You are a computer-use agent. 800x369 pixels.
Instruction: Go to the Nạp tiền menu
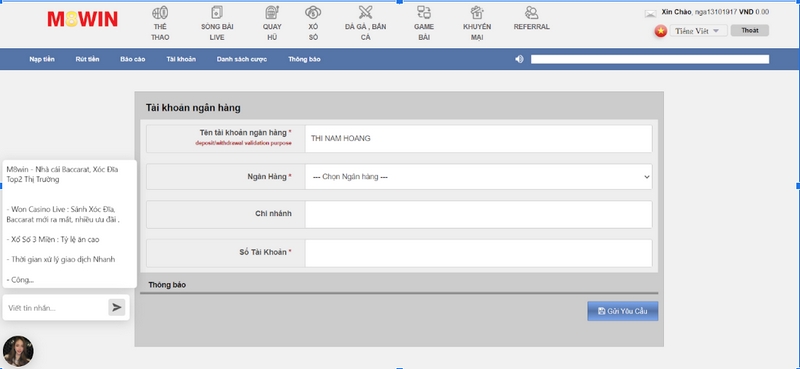[x=42, y=59]
